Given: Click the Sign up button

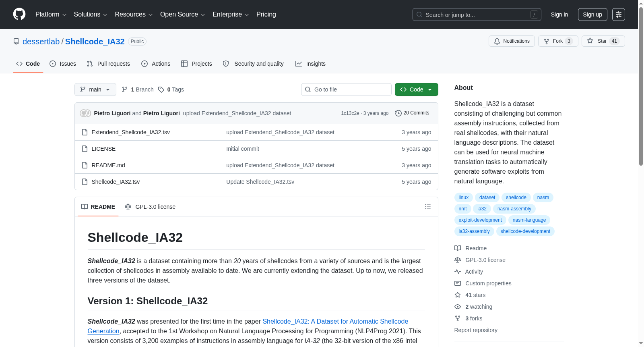Looking at the screenshot, I should pos(592,15).
